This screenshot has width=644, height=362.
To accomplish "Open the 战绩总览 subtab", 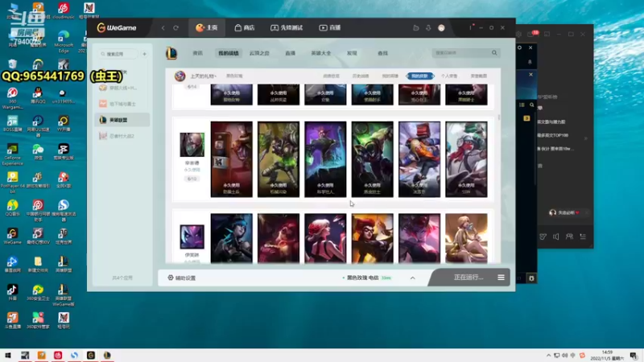I will click(331, 76).
